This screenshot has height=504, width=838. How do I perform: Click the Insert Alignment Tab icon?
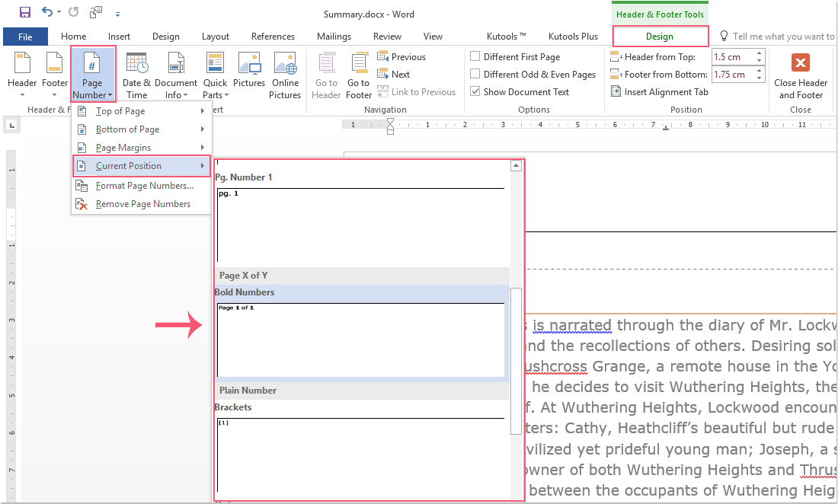[617, 92]
